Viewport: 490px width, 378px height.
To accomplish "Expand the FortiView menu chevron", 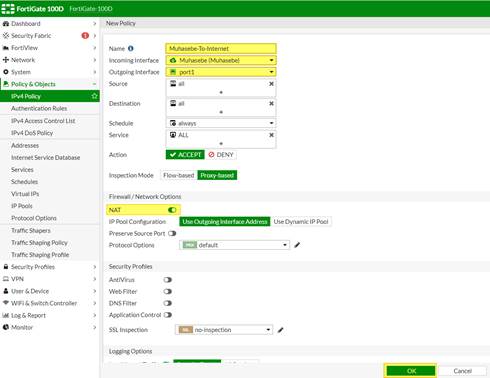I will click(x=95, y=48).
